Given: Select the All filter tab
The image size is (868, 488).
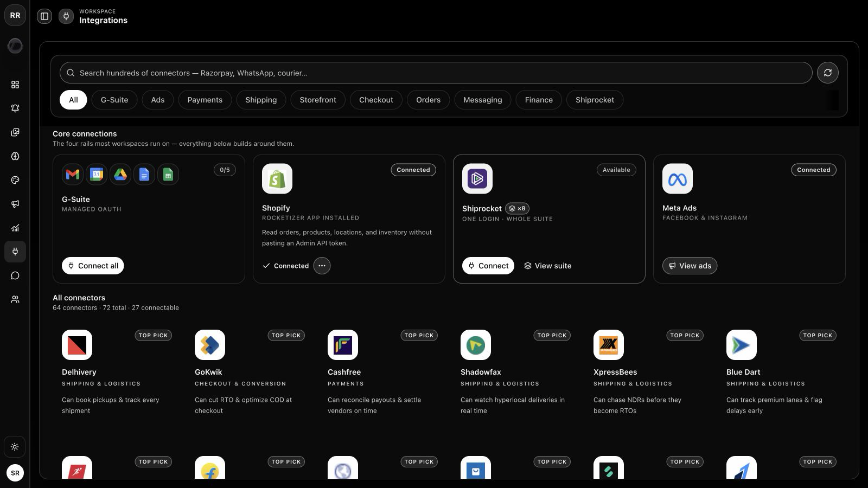Looking at the screenshot, I should pos(73,100).
